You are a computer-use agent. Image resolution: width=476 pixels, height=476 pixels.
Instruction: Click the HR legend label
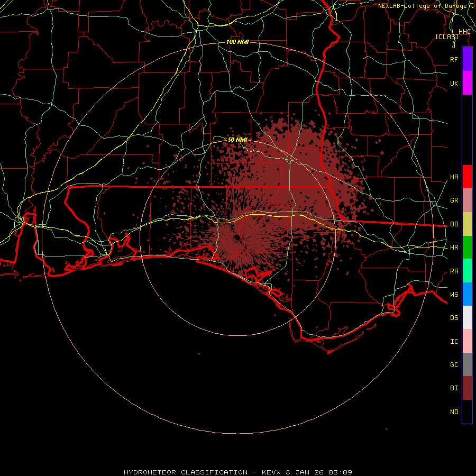[x=454, y=248]
